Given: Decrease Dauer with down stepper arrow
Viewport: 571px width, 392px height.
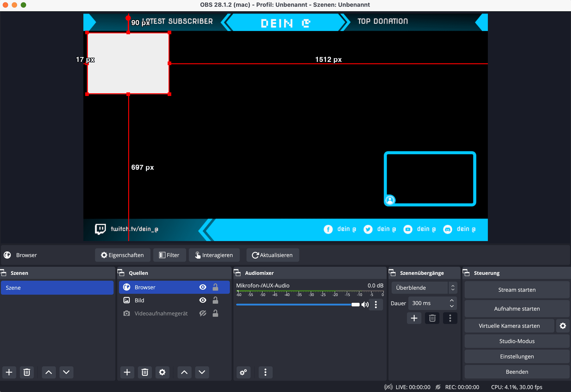Looking at the screenshot, I should pyautogui.click(x=452, y=306).
